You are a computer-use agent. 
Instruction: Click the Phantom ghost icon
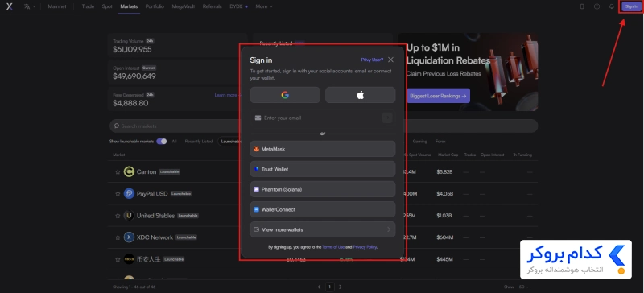click(x=256, y=189)
